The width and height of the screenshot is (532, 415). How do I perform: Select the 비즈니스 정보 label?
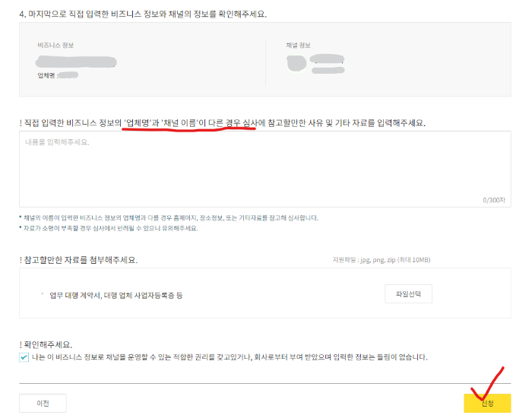[x=55, y=45]
